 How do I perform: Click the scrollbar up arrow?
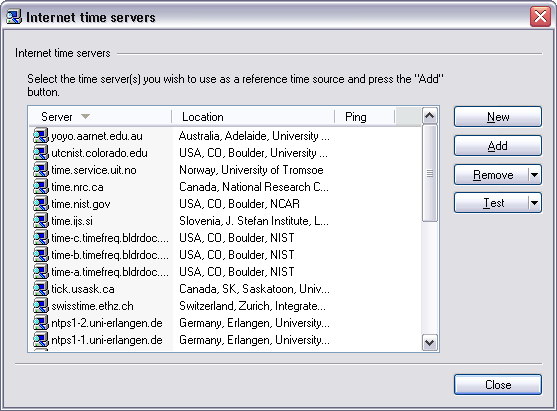pyautogui.click(x=430, y=115)
